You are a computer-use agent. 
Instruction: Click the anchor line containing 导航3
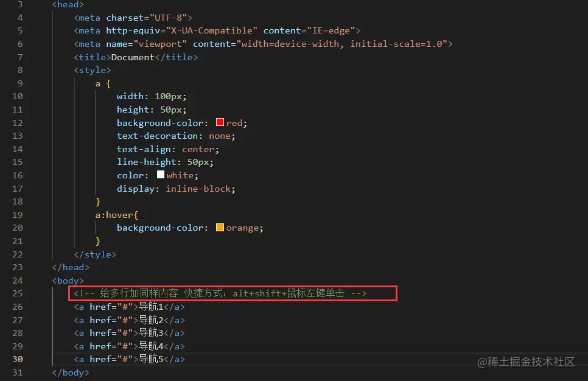tap(130, 333)
